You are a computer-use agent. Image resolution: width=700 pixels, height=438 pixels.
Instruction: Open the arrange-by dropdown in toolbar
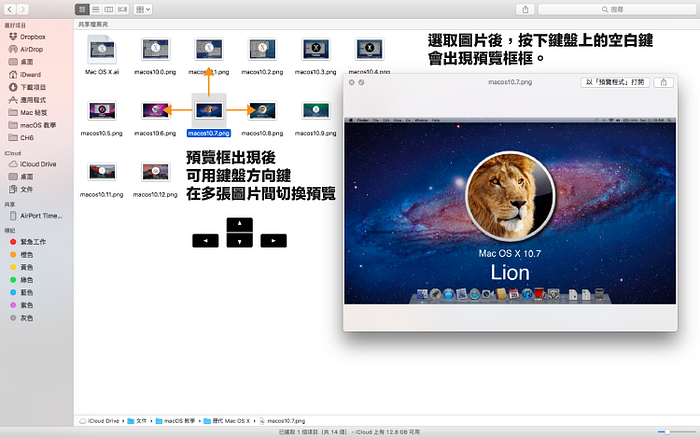click(x=143, y=9)
